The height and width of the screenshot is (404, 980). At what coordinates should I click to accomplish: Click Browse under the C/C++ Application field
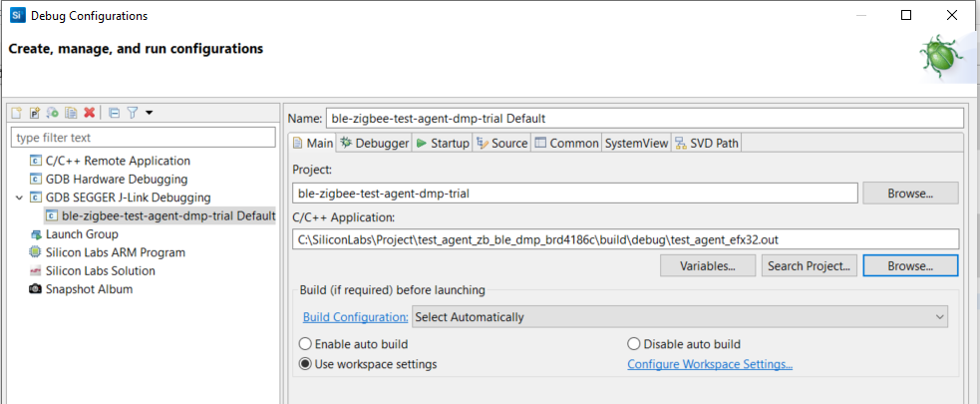click(910, 265)
